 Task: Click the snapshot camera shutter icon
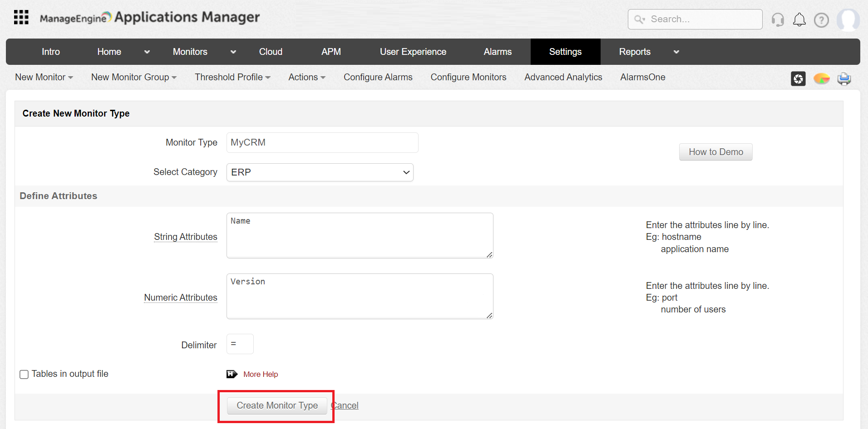pos(798,78)
